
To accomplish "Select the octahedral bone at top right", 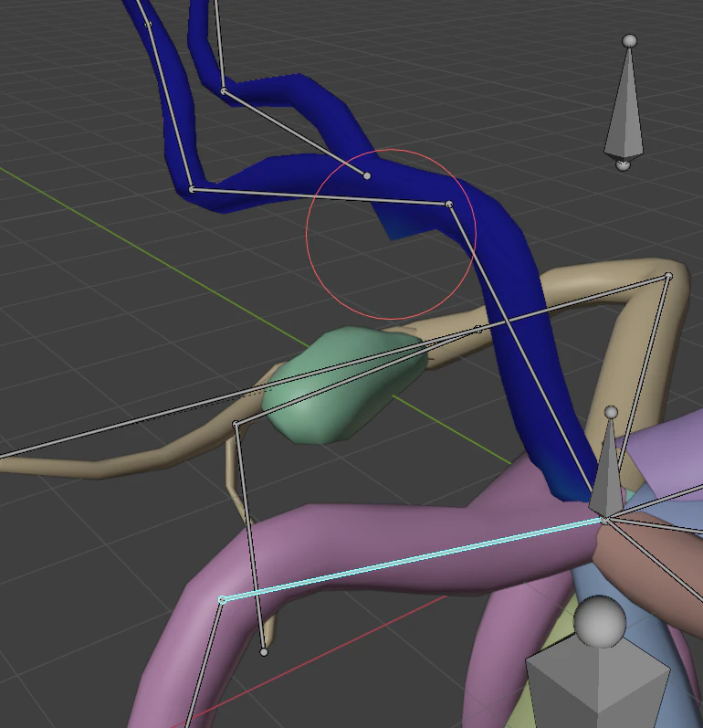I will pyautogui.click(x=624, y=101).
